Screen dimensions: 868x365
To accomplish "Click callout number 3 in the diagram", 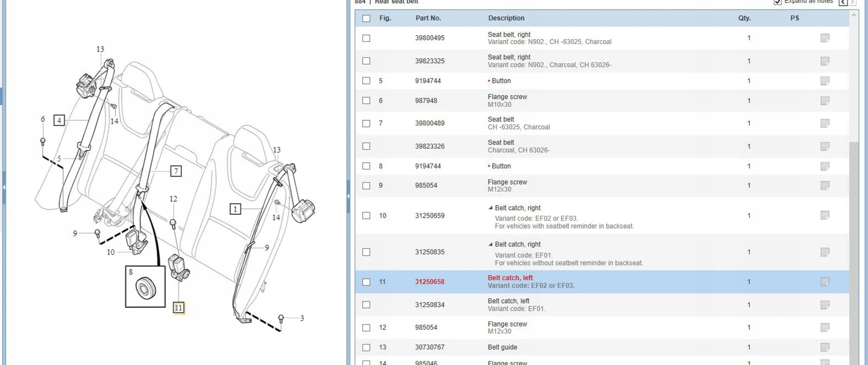I will click(302, 318).
